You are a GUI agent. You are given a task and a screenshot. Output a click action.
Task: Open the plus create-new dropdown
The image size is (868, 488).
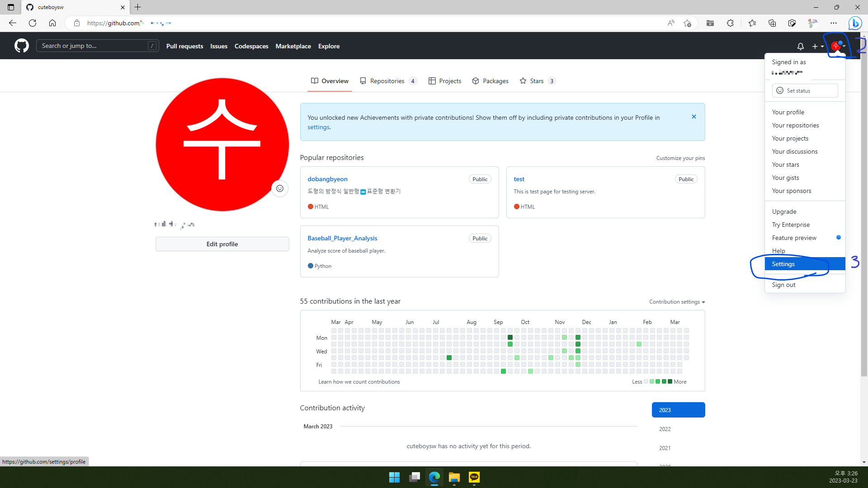pos(817,46)
